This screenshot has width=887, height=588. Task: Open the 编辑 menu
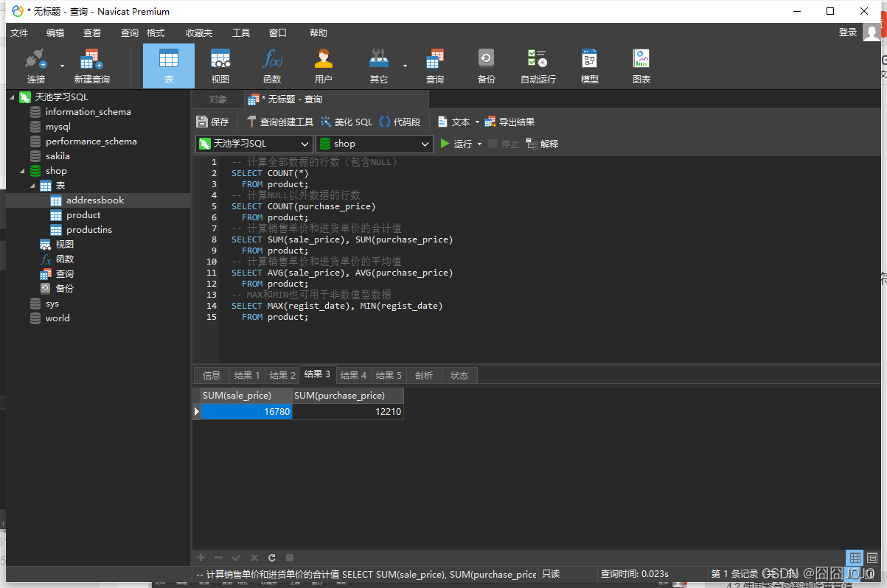coord(55,33)
